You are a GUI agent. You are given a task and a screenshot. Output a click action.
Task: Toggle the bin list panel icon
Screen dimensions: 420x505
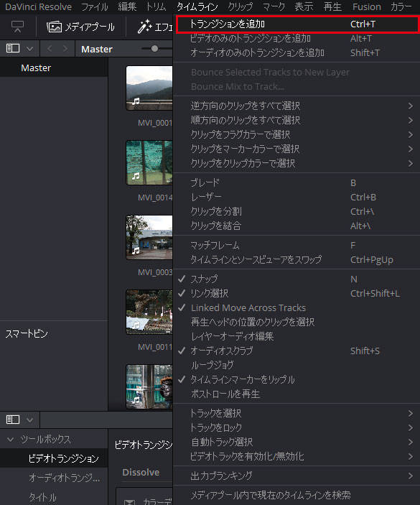tap(13, 49)
